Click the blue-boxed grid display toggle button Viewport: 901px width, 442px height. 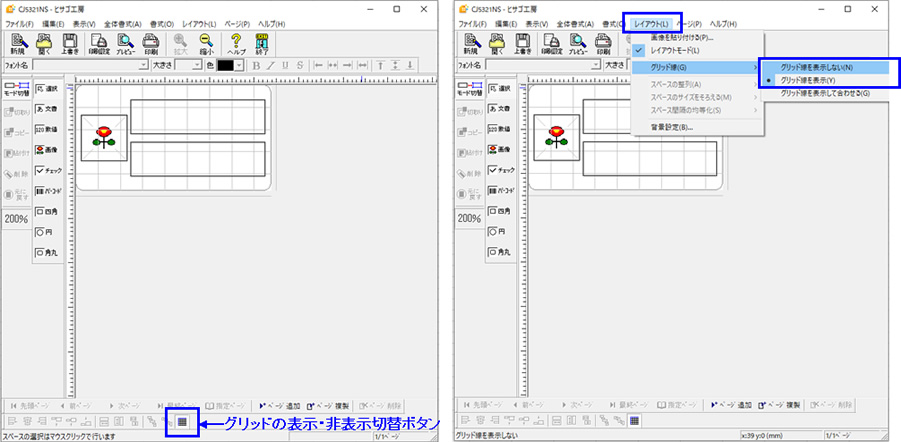[182, 422]
